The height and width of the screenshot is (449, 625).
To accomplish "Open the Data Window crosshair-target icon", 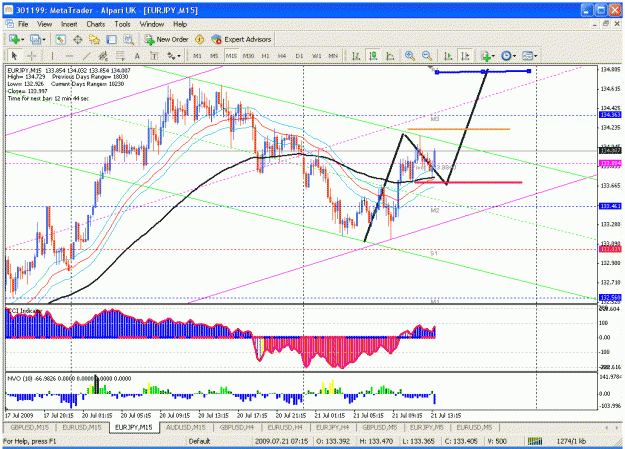I will (77, 39).
